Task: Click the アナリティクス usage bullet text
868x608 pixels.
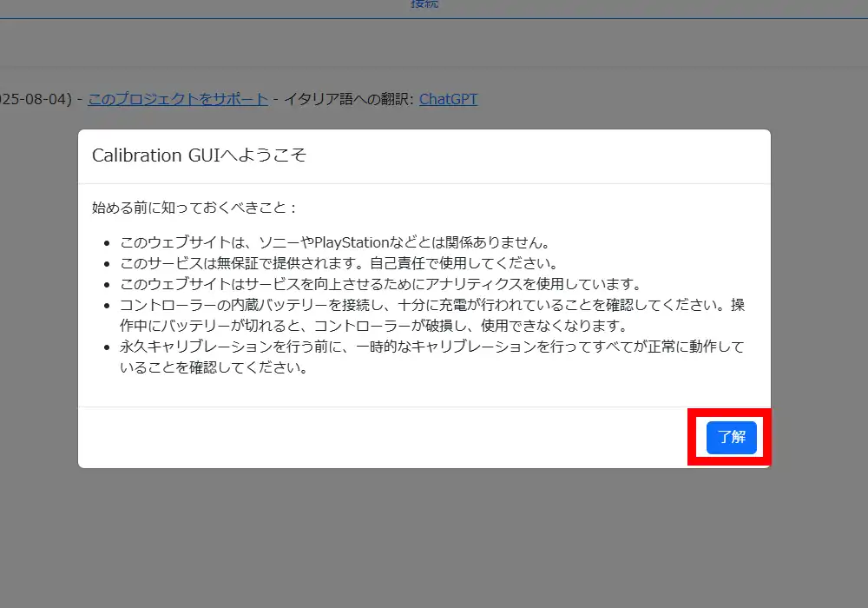Action: tap(380, 284)
